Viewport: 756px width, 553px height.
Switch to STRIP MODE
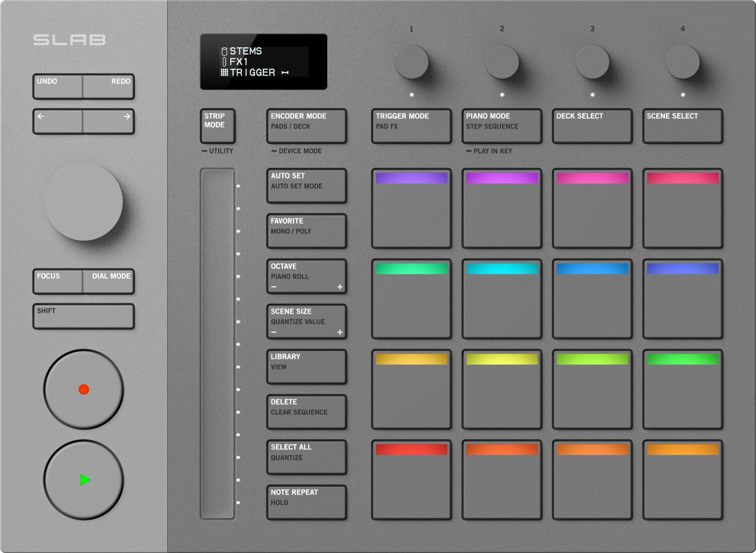coord(217,126)
